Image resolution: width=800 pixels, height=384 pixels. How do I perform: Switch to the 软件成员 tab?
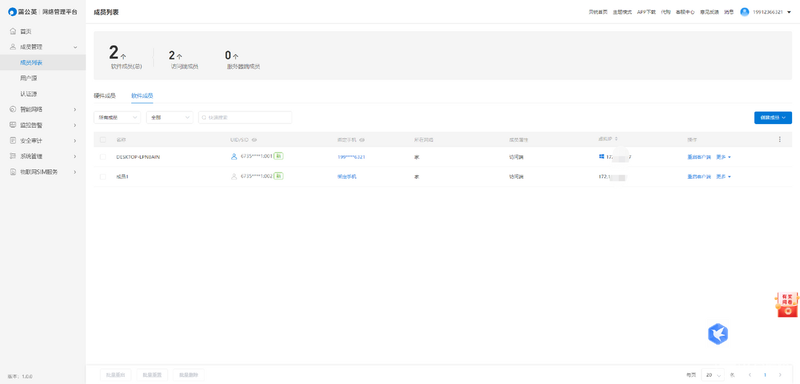click(142, 95)
